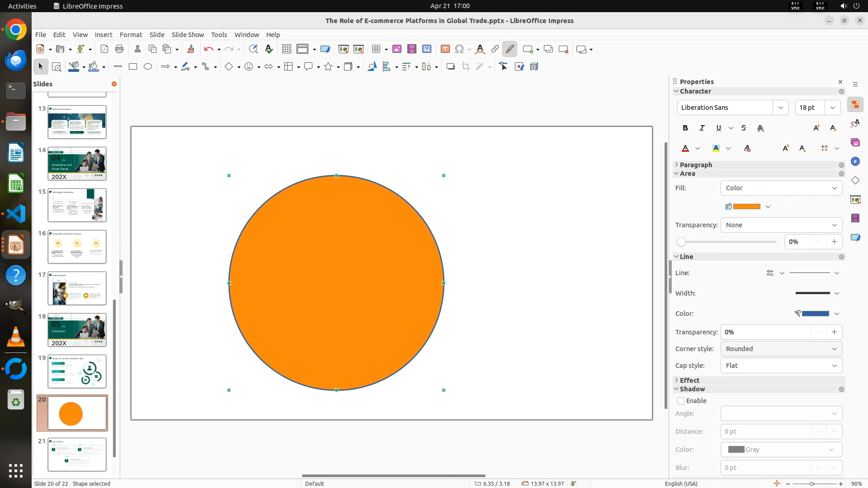Click the Crop Image tool icon

pyautogui.click(x=465, y=67)
